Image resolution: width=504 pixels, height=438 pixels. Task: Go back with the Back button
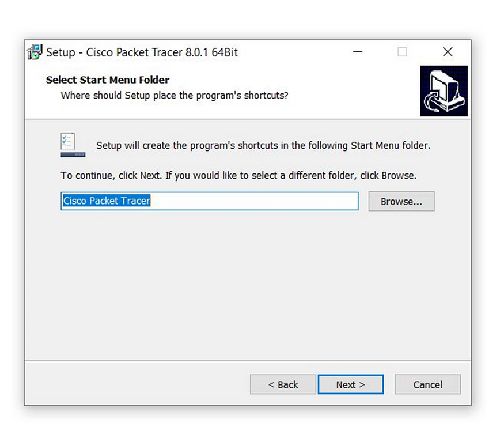point(283,384)
